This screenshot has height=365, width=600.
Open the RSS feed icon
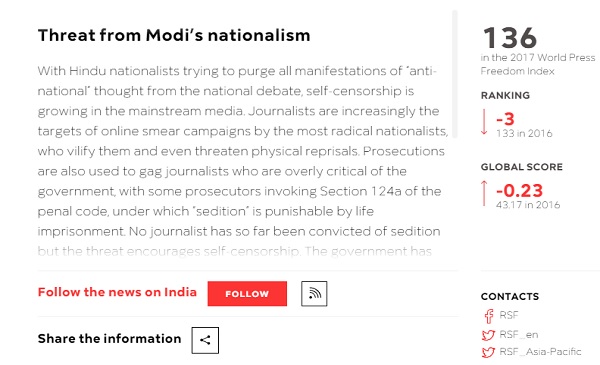pyautogui.click(x=314, y=293)
